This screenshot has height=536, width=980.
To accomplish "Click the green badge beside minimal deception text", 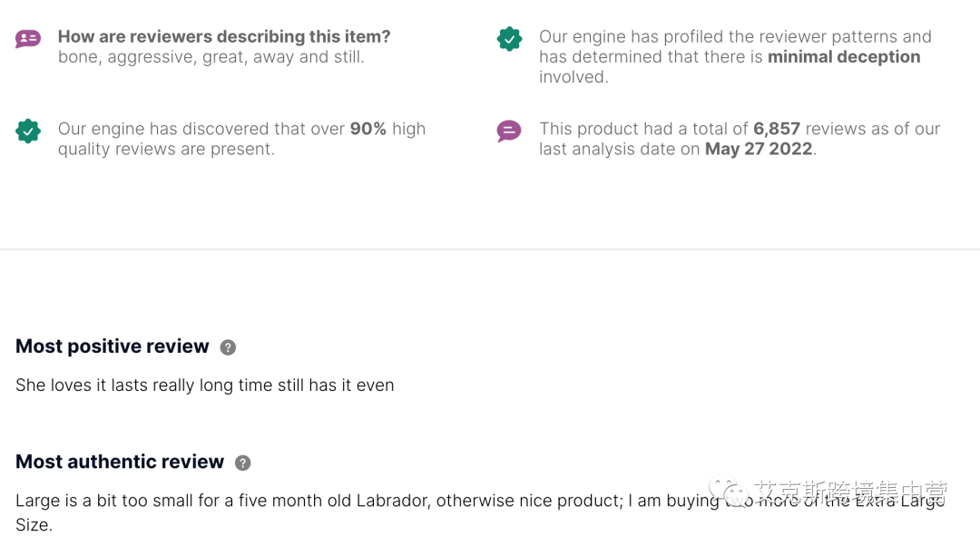I will tap(509, 39).
